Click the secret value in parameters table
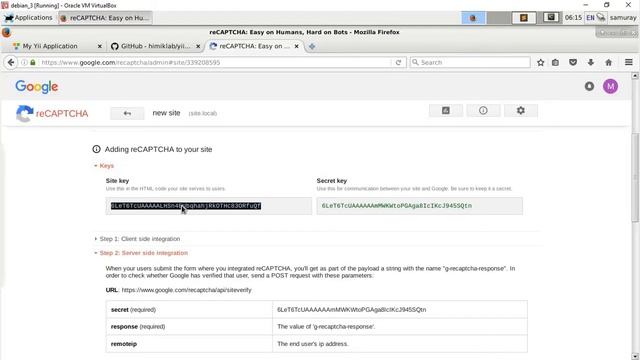Image resolution: width=640 pixels, height=360 pixels. [x=351, y=310]
